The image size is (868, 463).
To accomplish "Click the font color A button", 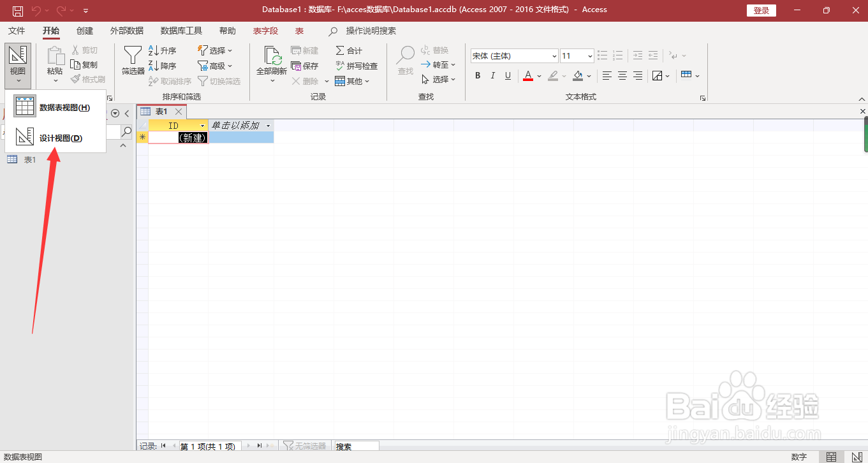I will click(528, 76).
